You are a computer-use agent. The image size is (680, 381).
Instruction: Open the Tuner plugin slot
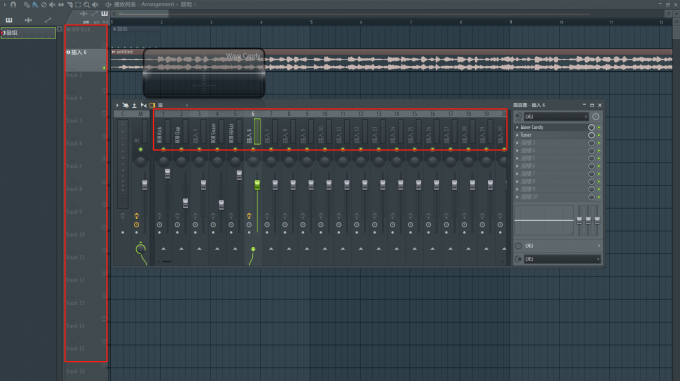tap(552, 135)
